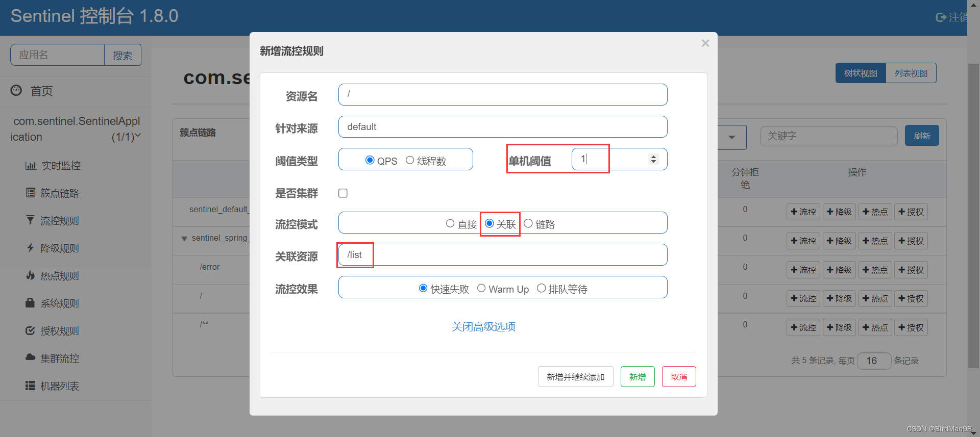The image size is (980, 437).
Task: Collapse the sentinel_spring tree row triangle
Action: (184, 239)
